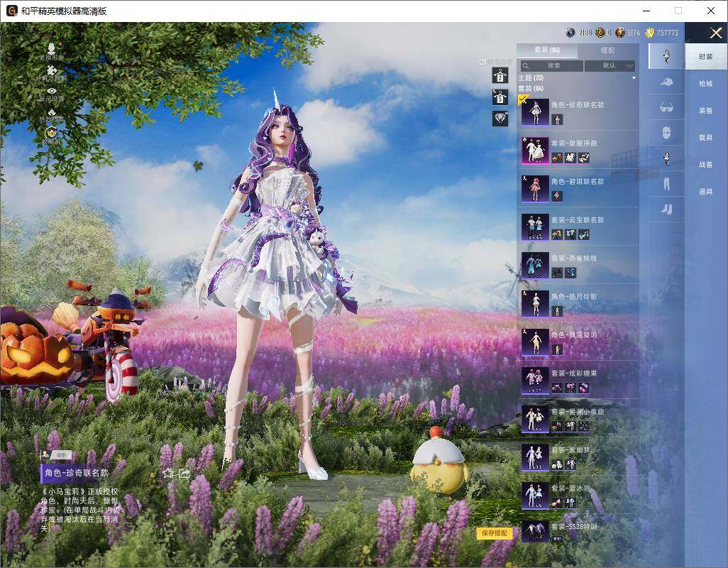The width and height of the screenshot is (728, 568).
Task: Toggle the 显示设置 eye icon
Action: point(52,91)
